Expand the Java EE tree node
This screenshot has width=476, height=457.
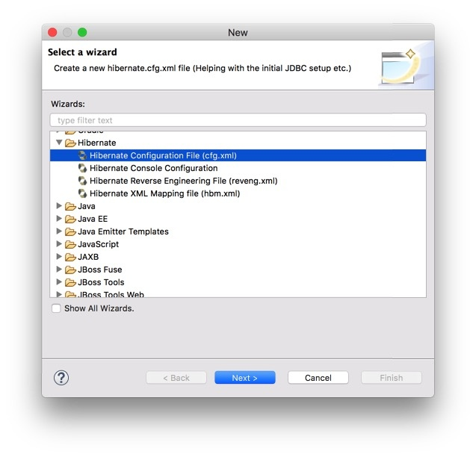(59, 219)
